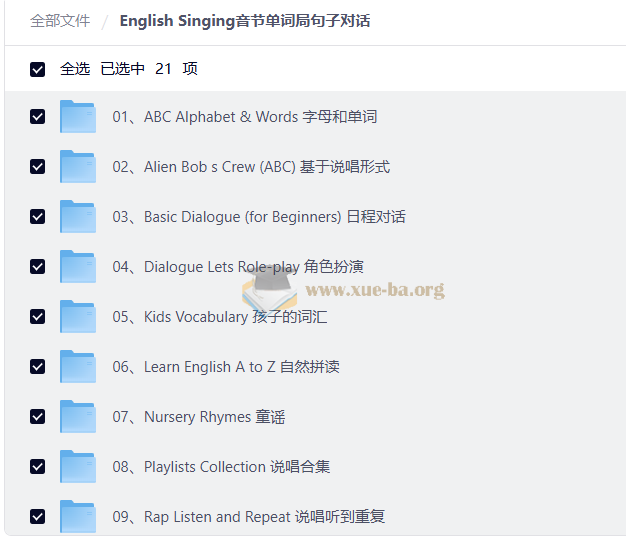This screenshot has height=549, width=626.
Task: Uncheck checkbox for 06 Learn English A to Z
Action: click(38, 367)
